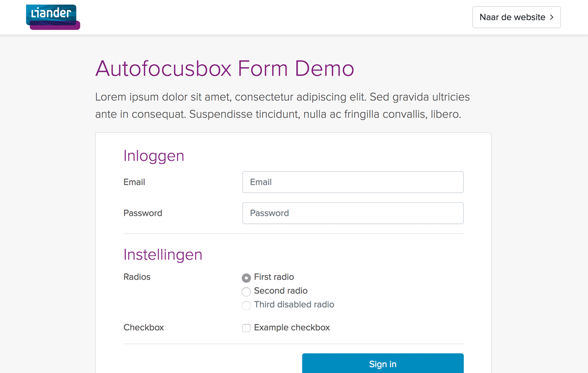Click the Password field label on the left
Viewport: 588px width, 373px height.
pos(143,213)
